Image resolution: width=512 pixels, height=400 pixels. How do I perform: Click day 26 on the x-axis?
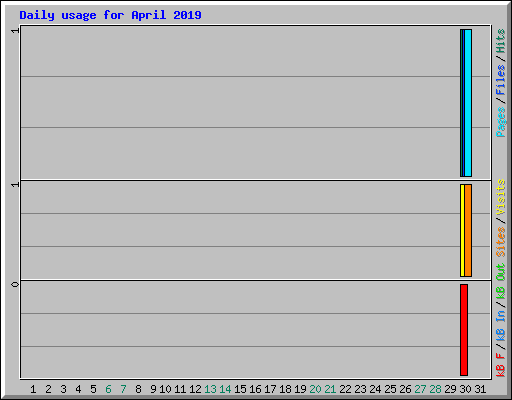pos(405,389)
